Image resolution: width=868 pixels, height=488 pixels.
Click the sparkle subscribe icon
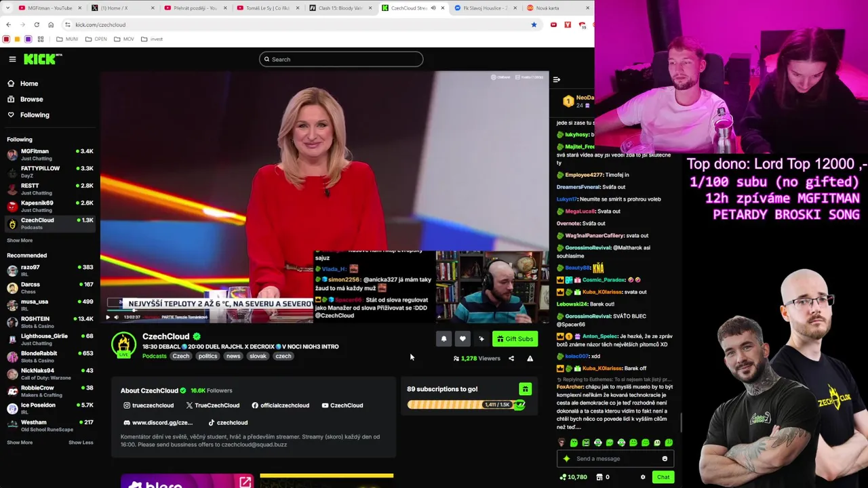coord(481,339)
